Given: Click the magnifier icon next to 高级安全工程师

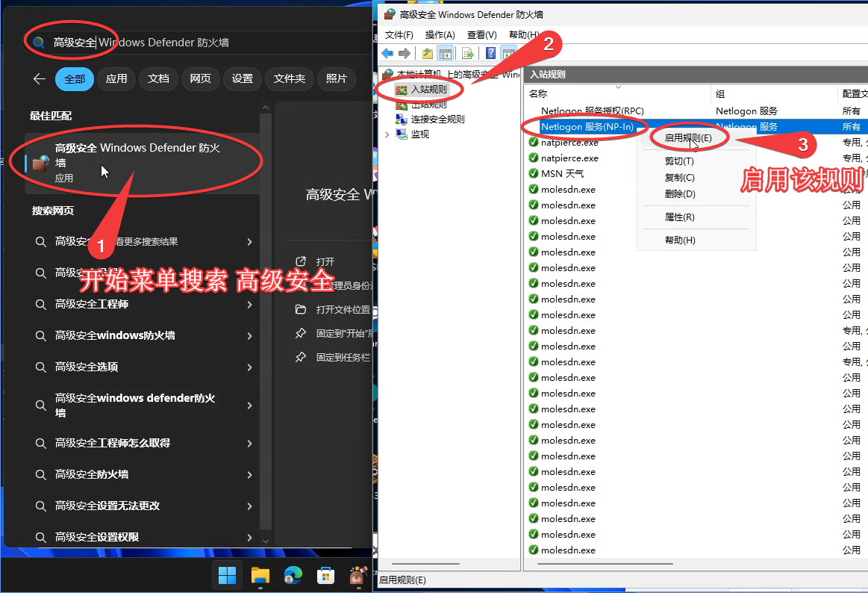Looking at the screenshot, I should click(x=40, y=304).
